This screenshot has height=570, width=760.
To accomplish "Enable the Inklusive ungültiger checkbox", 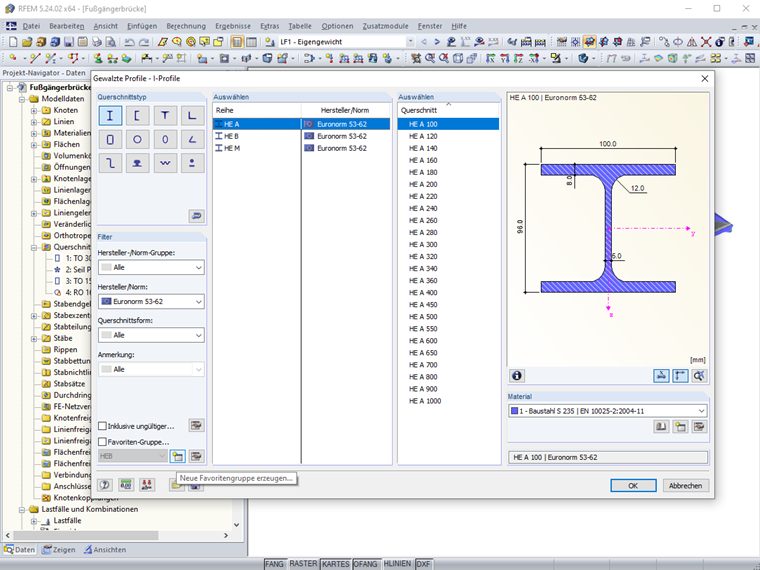I will [103, 426].
